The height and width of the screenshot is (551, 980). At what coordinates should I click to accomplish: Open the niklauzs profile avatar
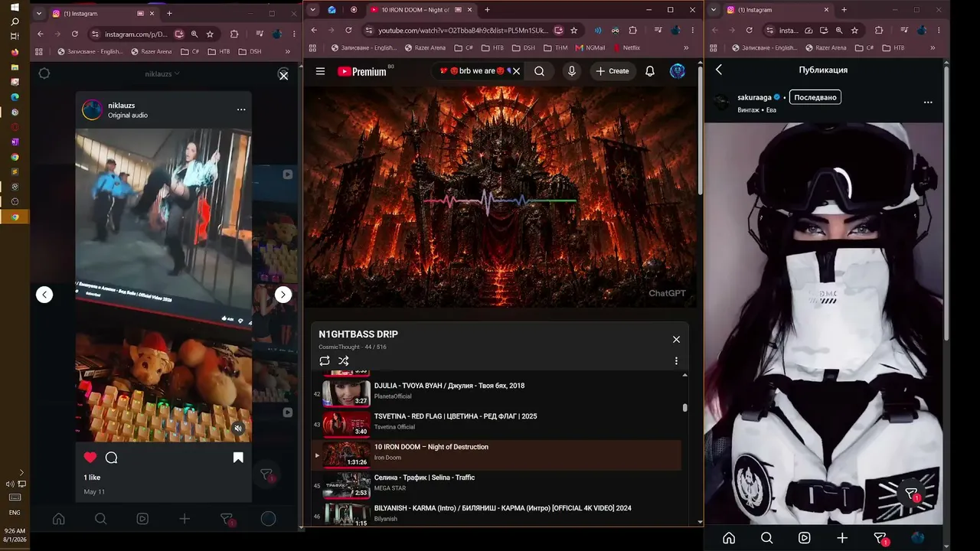tap(93, 110)
